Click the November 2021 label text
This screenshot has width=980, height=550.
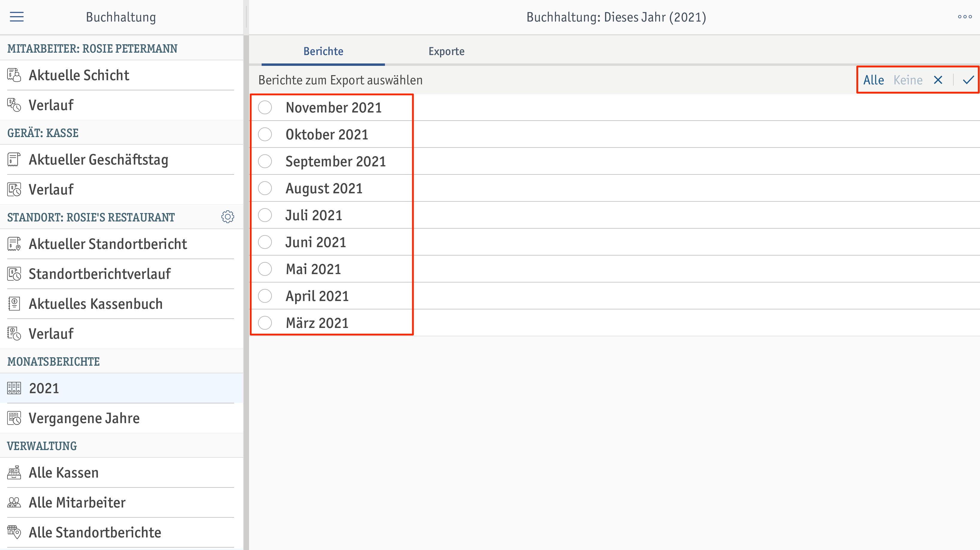[x=334, y=108]
